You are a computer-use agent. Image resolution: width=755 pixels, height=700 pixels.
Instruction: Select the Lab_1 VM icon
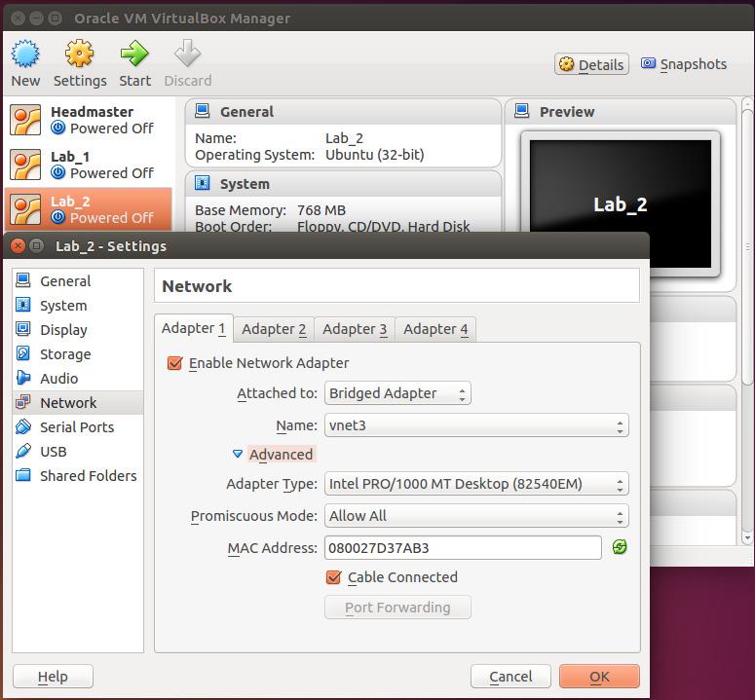tap(25, 165)
